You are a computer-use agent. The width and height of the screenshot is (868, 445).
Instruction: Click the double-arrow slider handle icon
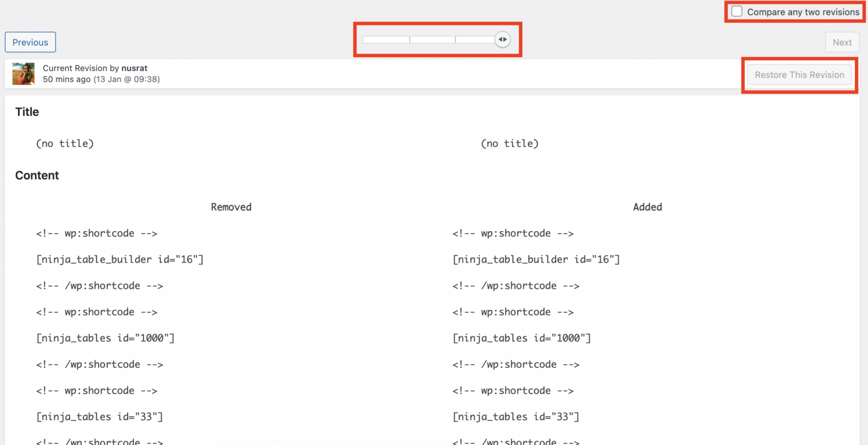tap(502, 39)
